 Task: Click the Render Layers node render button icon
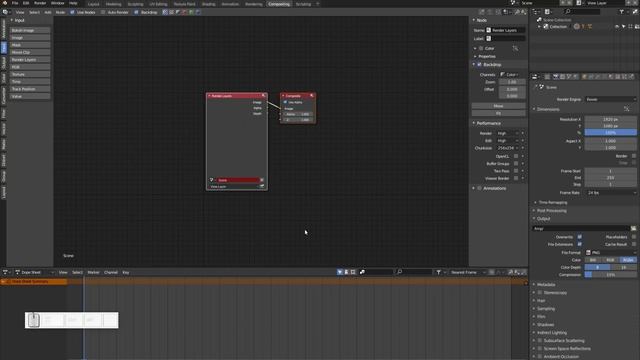262,187
